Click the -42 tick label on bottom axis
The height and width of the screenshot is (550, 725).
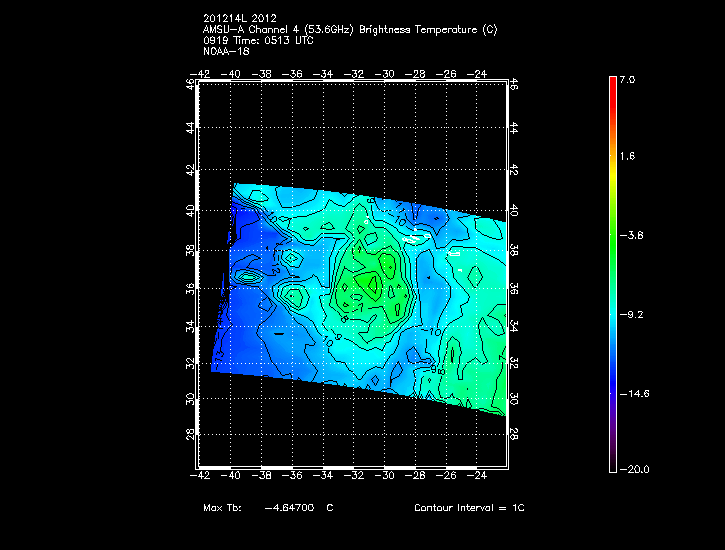(201, 477)
